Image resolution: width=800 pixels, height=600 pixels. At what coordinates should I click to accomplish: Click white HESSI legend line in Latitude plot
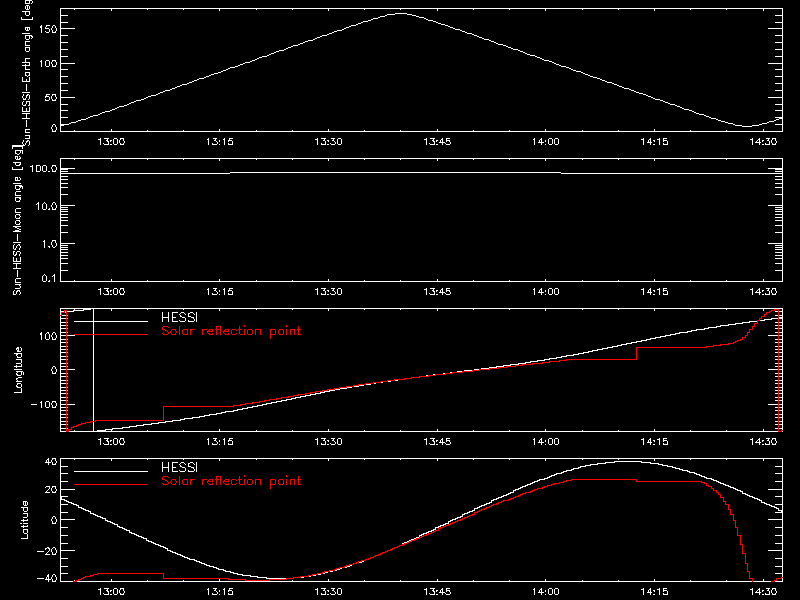(x=111, y=471)
